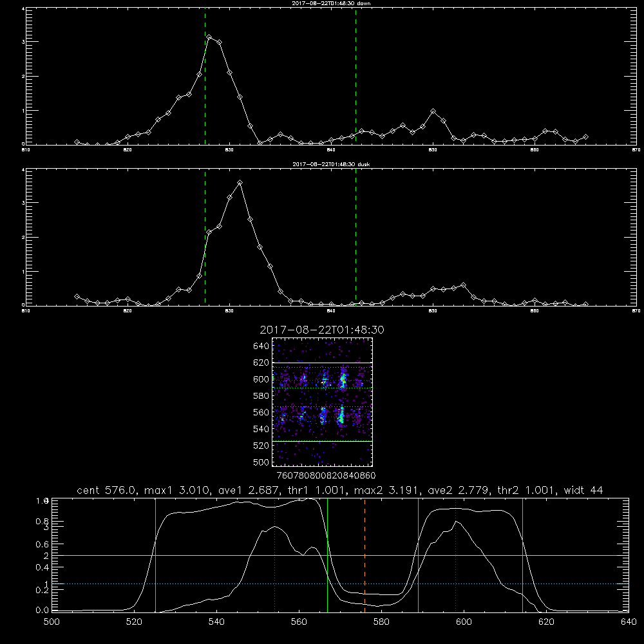This screenshot has width=644, height=644.
Task: Click the upper white horizontal line in the spectral image
Action: tap(322, 363)
